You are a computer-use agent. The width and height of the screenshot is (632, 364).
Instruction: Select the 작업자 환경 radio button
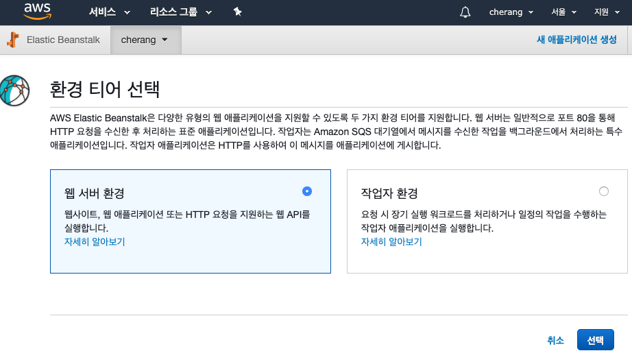604,191
